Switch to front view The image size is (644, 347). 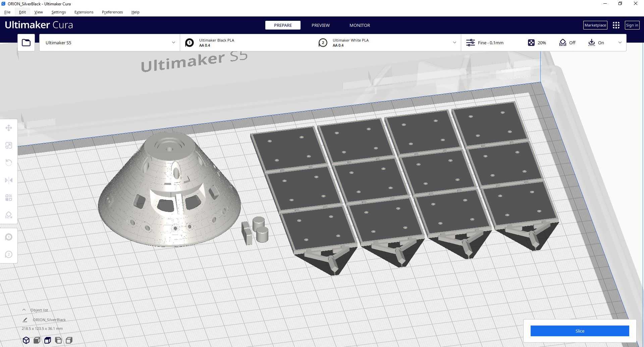point(37,340)
